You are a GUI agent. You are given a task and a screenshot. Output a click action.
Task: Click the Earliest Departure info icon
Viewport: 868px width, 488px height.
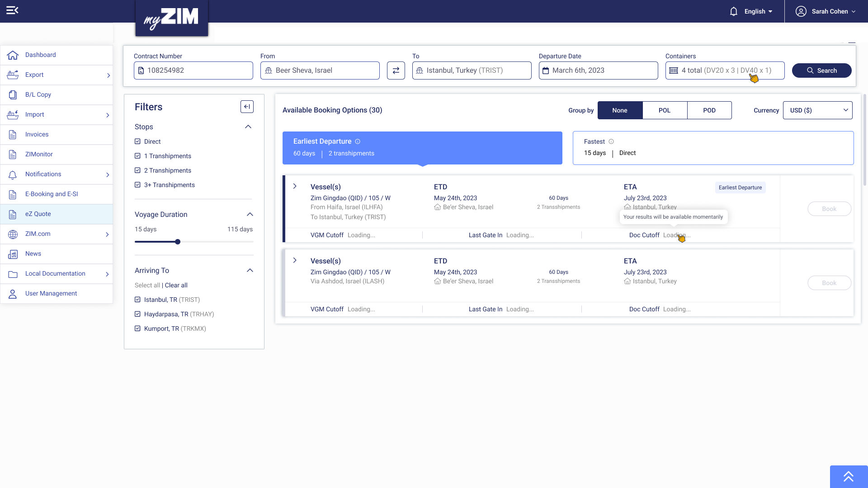358,141
